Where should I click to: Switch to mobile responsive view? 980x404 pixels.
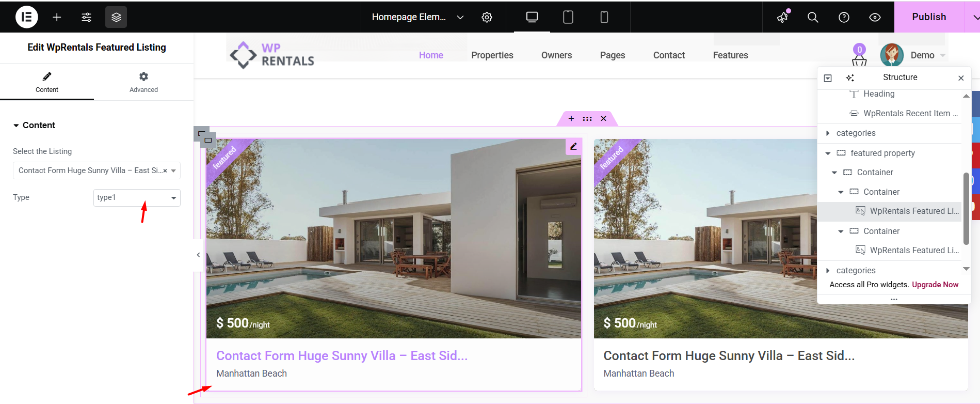604,17
